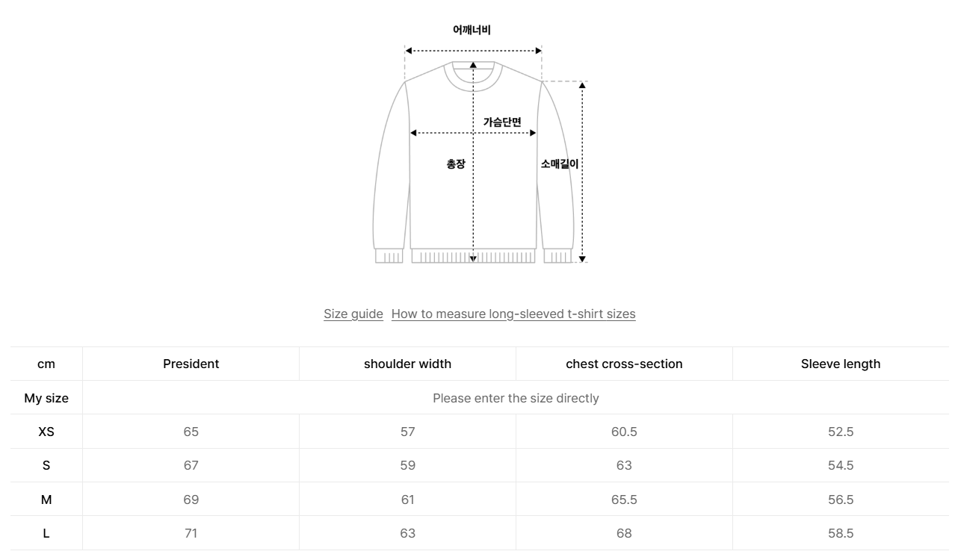Open the Size guide link
961x560 pixels.
coord(353,314)
